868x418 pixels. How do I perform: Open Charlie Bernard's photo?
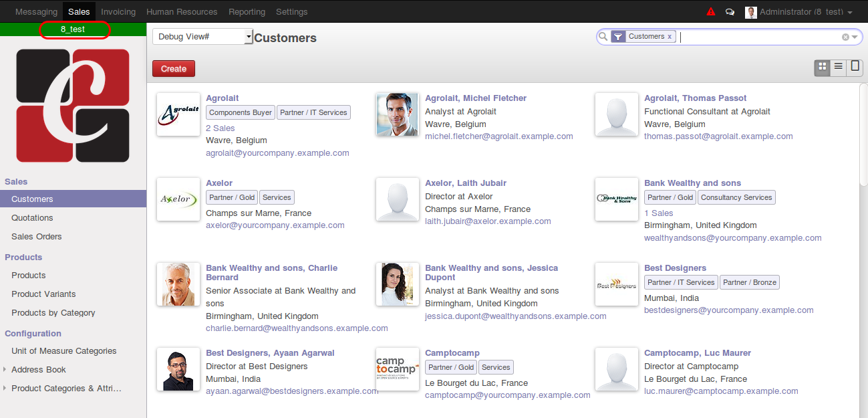[178, 284]
